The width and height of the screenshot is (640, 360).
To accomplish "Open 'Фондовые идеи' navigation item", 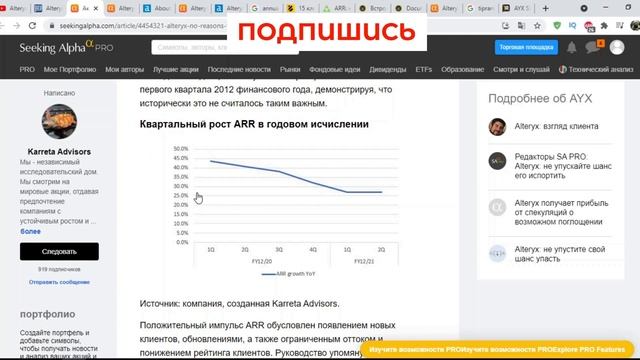I will point(335,70).
